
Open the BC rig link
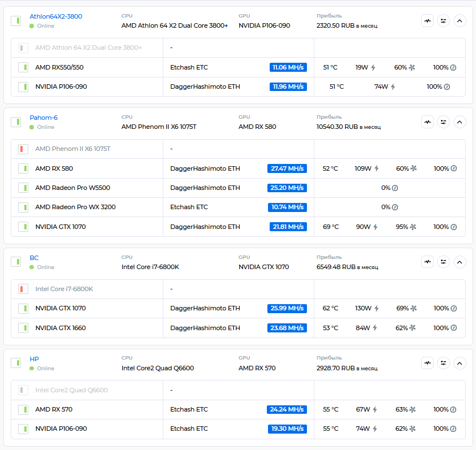coord(34,258)
